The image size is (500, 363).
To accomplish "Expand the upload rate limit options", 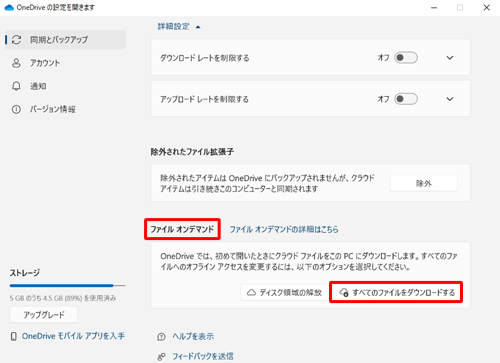I will tap(450, 99).
